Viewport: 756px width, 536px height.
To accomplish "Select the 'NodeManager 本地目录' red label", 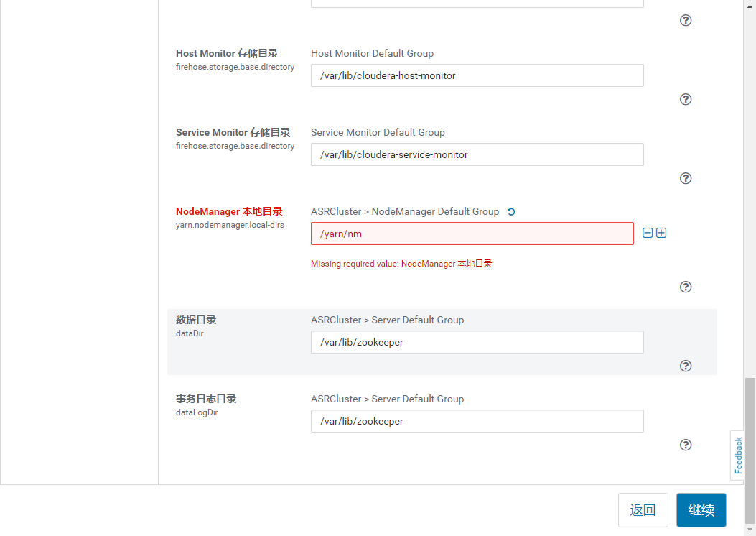I will click(229, 212).
